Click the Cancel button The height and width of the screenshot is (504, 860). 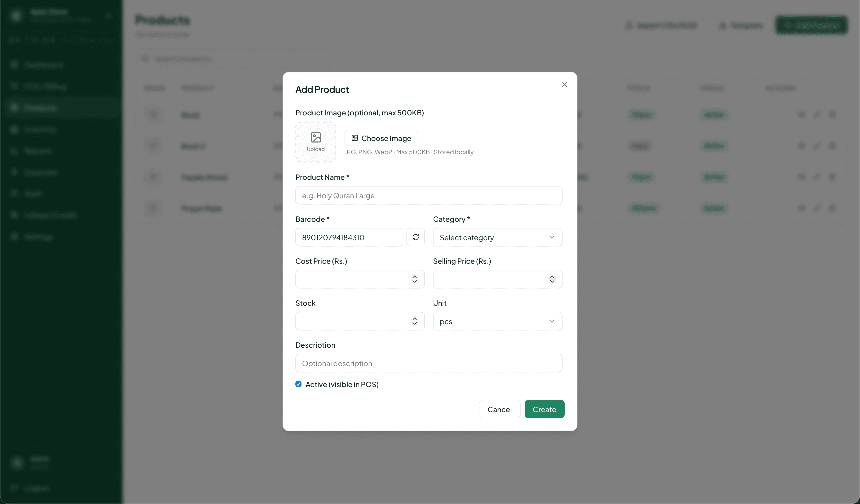(x=499, y=409)
